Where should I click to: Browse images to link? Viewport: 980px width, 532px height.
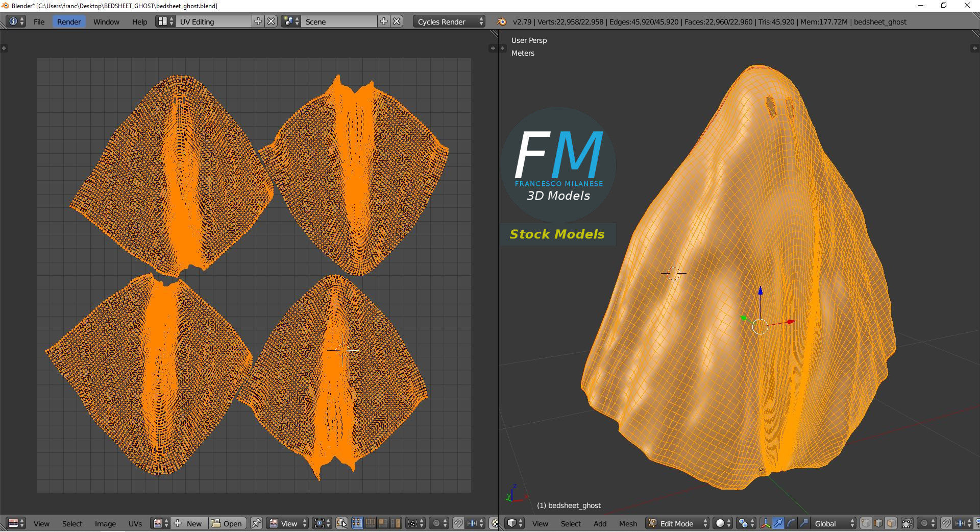(161, 523)
